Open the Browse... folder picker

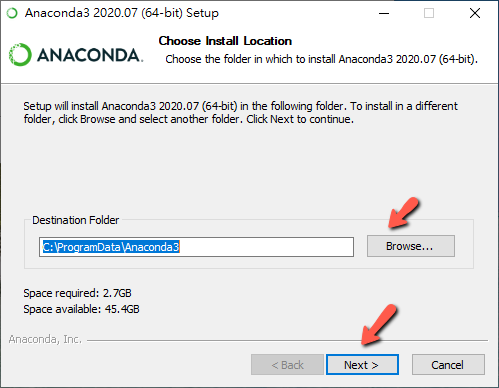411,246
